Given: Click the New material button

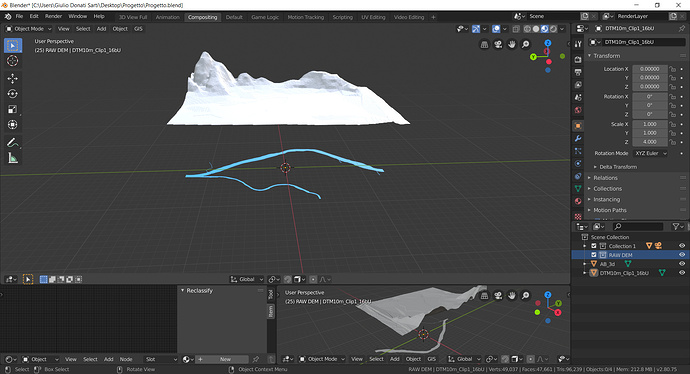Looking at the screenshot, I should tap(222, 359).
